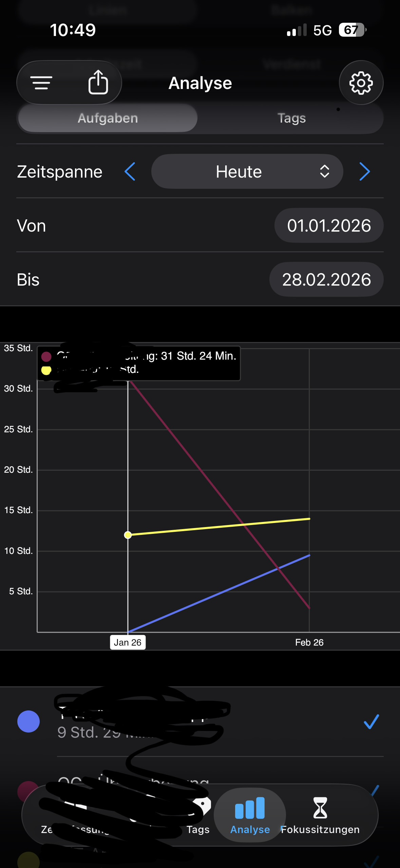Image resolution: width=400 pixels, height=868 pixels.
Task: Go to previous Zeitspanne with left chevron
Action: pos(130,171)
